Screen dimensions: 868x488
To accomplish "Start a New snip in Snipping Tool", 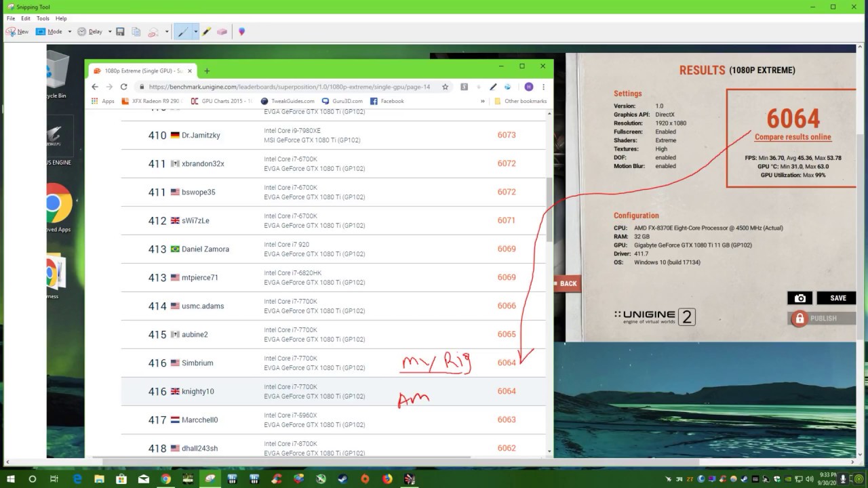I will point(18,32).
